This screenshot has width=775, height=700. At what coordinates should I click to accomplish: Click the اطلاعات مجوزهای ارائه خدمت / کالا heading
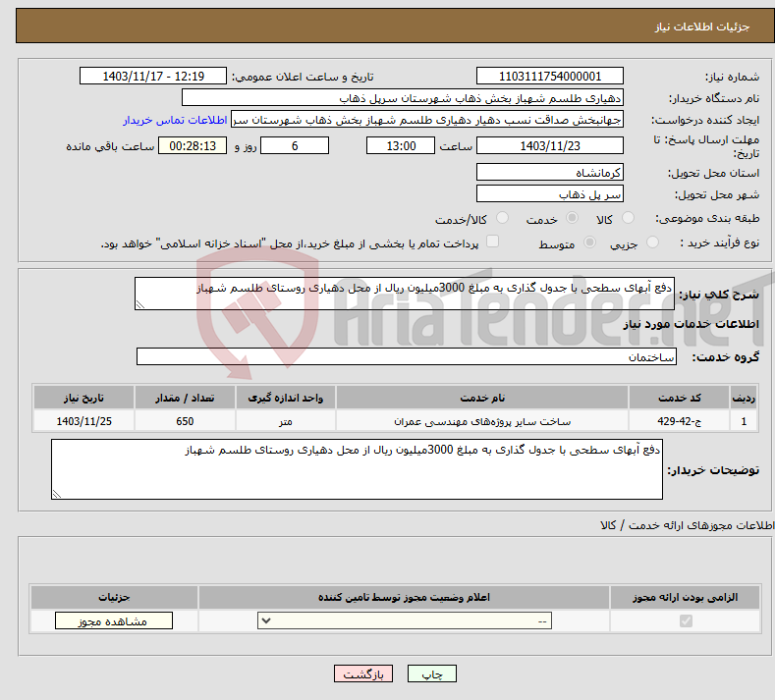click(x=687, y=525)
